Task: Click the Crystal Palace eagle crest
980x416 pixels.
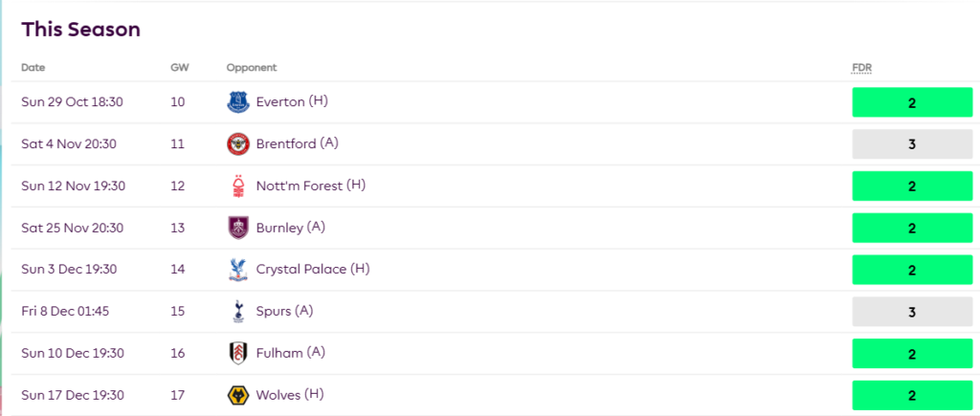Action: click(238, 270)
